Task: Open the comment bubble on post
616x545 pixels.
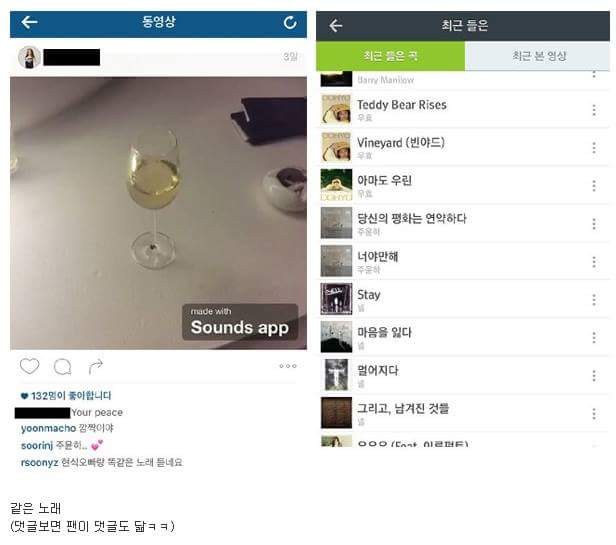Action: coord(62,367)
